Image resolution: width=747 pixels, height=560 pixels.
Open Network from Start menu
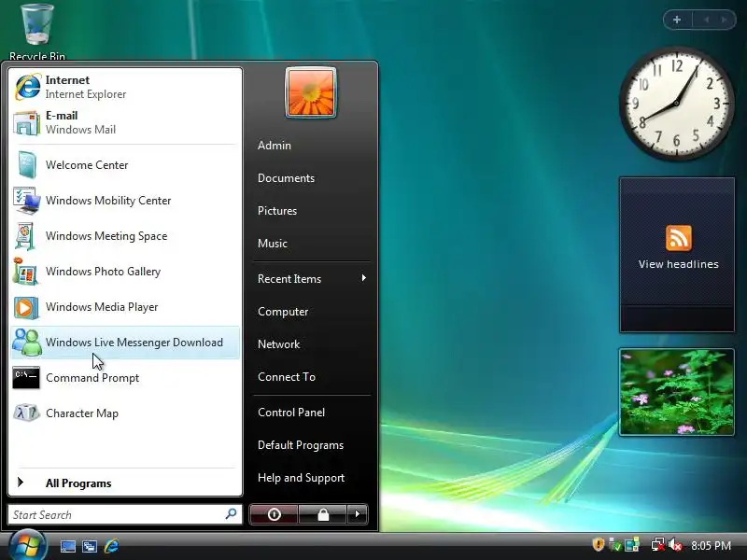click(278, 343)
